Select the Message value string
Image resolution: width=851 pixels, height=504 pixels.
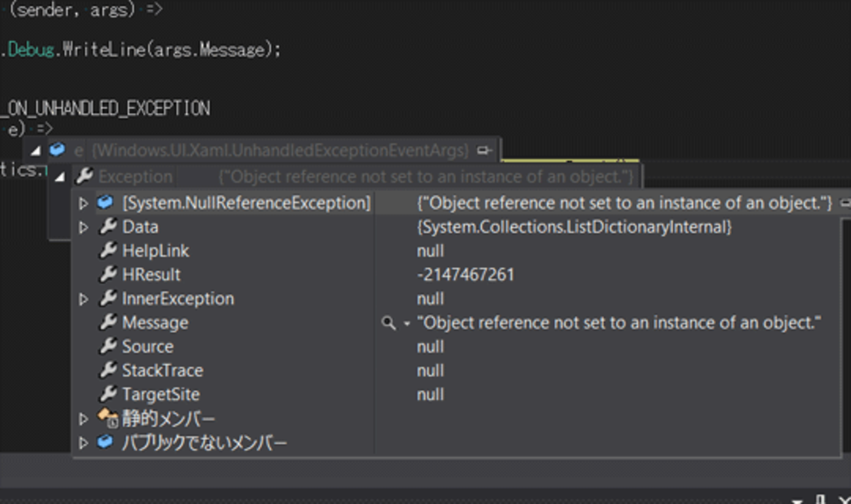pyautogui.click(x=619, y=323)
